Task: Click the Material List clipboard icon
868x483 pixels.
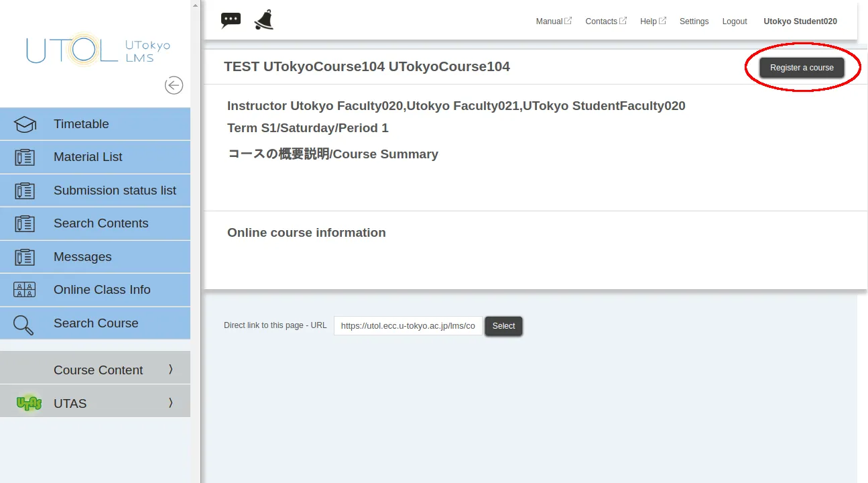Action: 25,157
